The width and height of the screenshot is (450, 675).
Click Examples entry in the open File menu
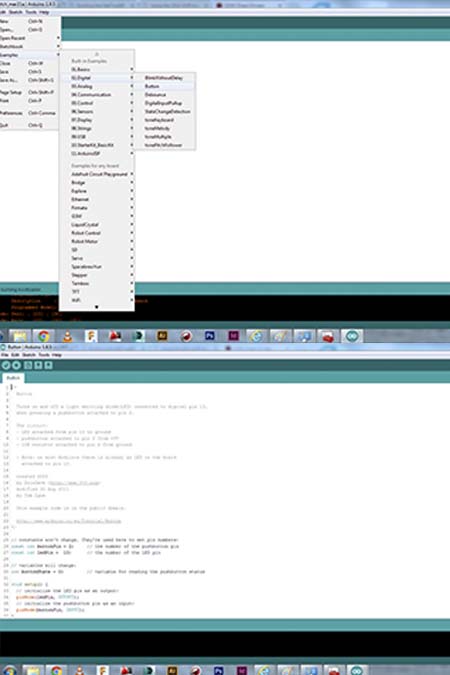tap(29, 55)
